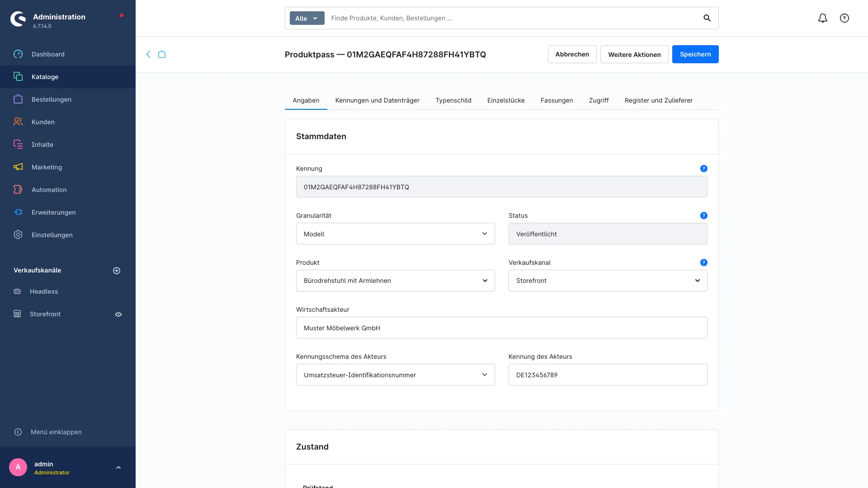Image resolution: width=868 pixels, height=488 pixels.
Task: Toggle Storefront visibility eye icon
Action: coord(118,314)
